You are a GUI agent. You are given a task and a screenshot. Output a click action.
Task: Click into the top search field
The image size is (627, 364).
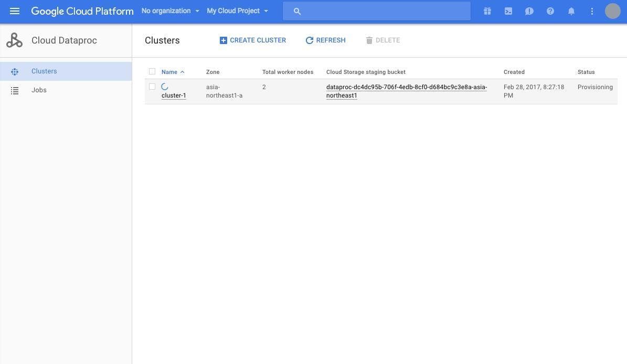376,11
